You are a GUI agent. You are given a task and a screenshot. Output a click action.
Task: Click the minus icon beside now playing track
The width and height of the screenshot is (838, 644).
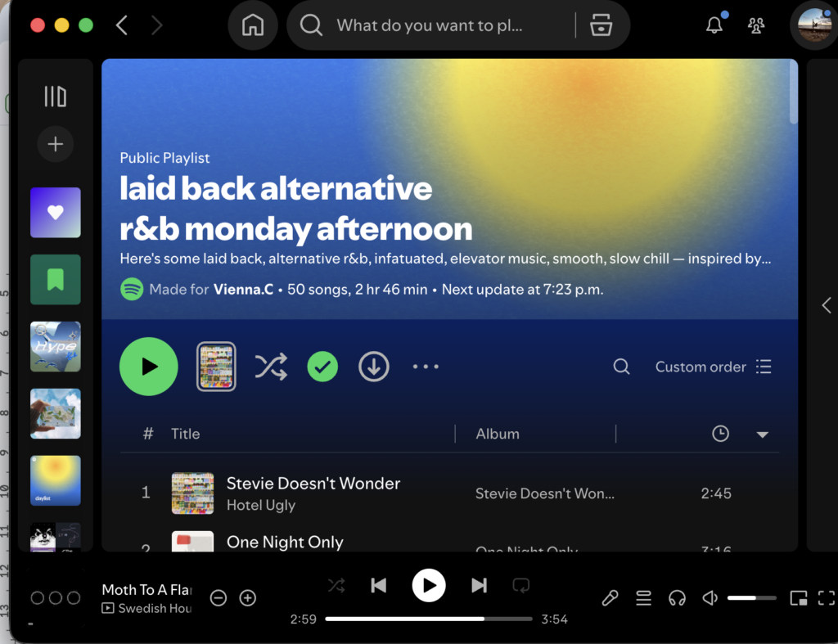(x=218, y=597)
